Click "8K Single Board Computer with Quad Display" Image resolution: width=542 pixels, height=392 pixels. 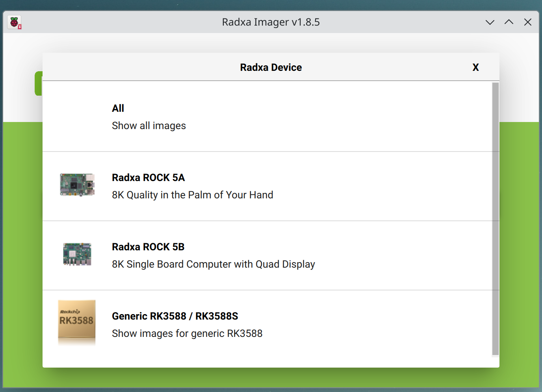(x=213, y=264)
